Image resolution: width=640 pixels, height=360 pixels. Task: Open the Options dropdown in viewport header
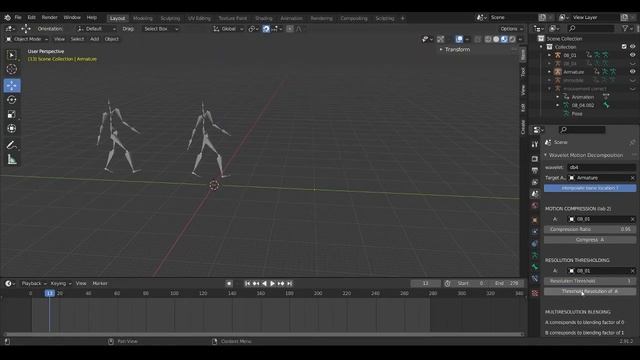point(511,29)
